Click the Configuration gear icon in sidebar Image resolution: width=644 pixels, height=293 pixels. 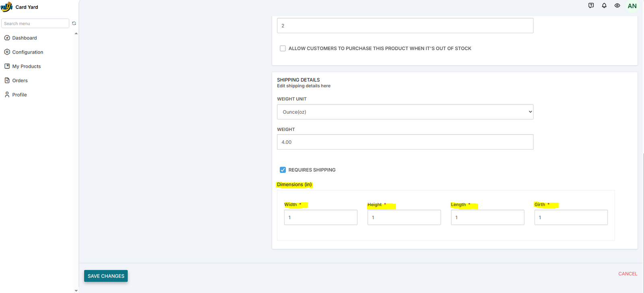(7, 52)
